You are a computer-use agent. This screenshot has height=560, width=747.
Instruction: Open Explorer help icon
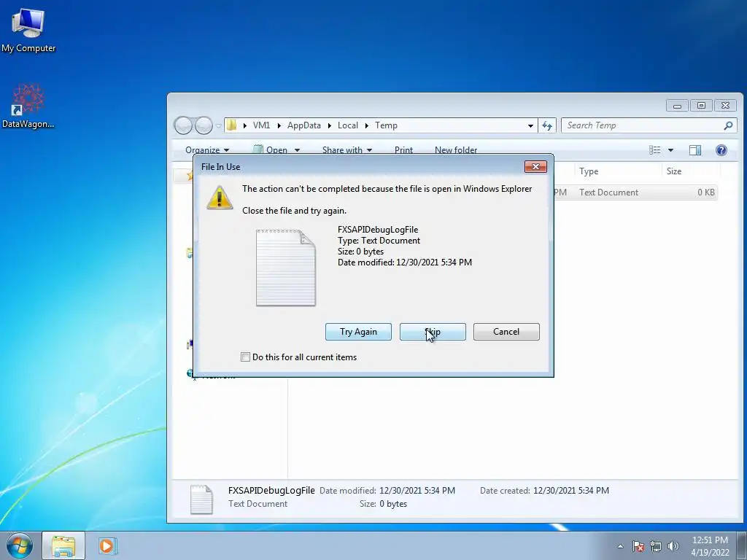tap(721, 150)
